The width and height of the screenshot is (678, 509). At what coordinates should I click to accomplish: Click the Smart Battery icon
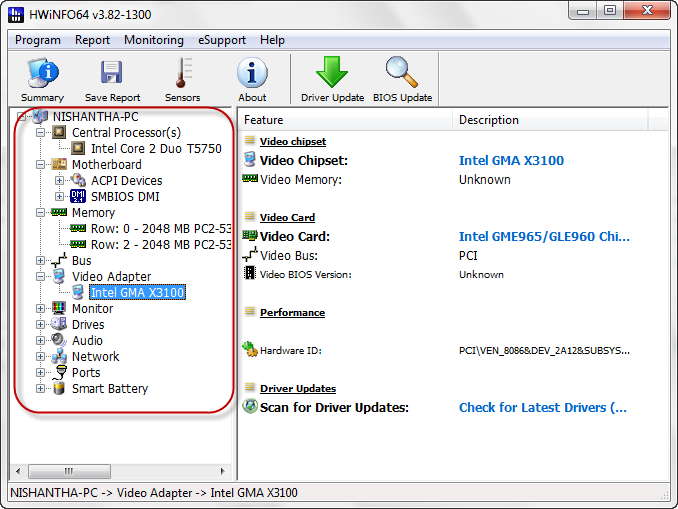click(59, 388)
